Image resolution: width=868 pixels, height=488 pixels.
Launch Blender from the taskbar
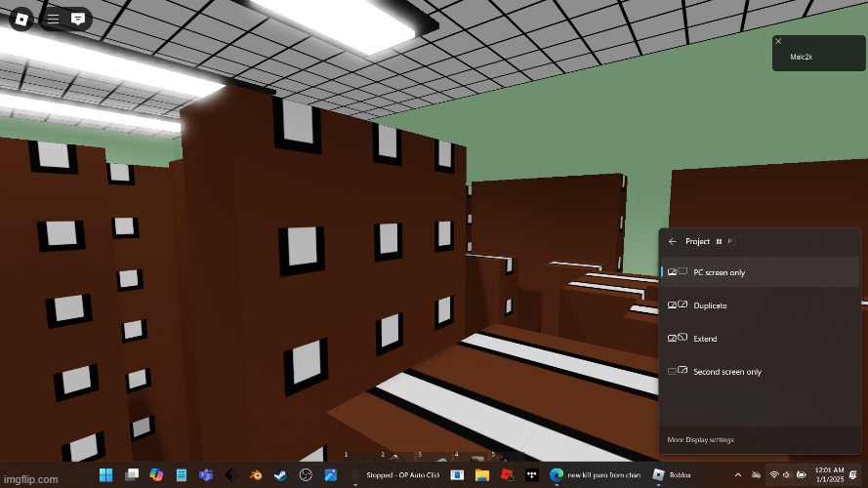(256, 474)
